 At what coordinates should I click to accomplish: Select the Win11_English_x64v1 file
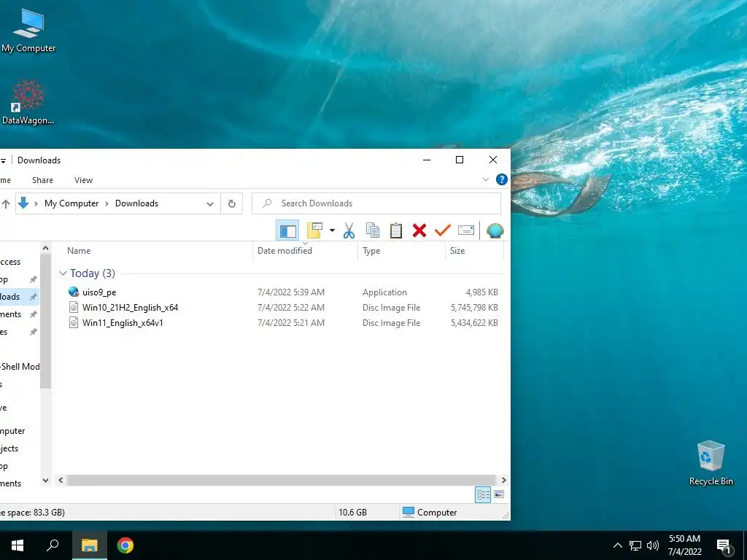(x=123, y=323)
